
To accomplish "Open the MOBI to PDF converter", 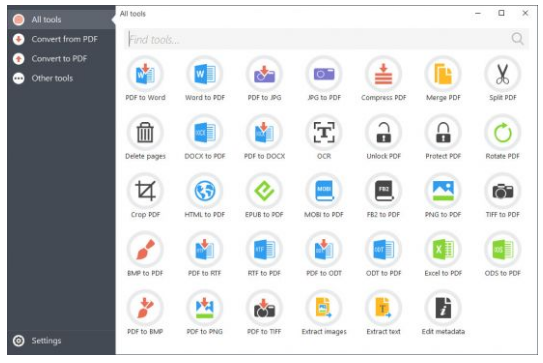I will 324,191.
